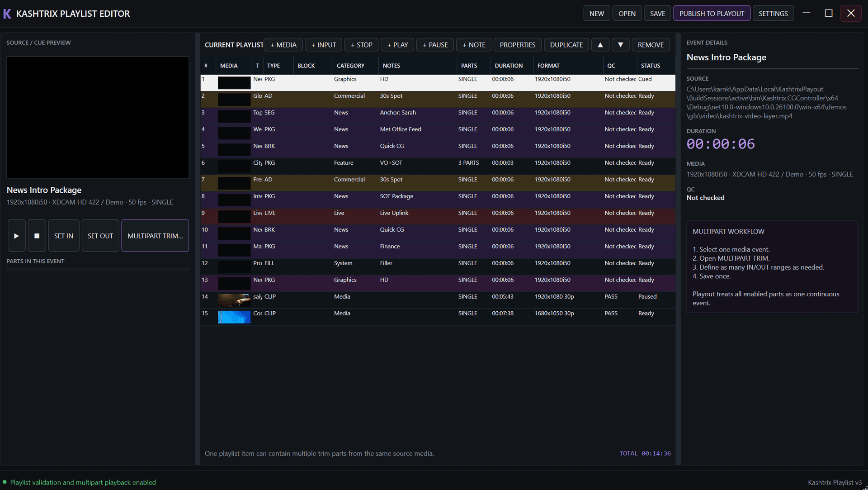Add a media event with + MEDIA
Screen dimensions: 868x490
[283, 45]
